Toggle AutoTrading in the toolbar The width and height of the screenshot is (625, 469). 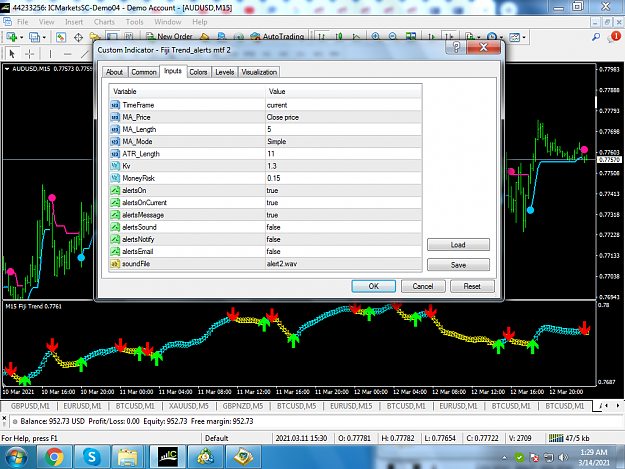tap(277, 36)
